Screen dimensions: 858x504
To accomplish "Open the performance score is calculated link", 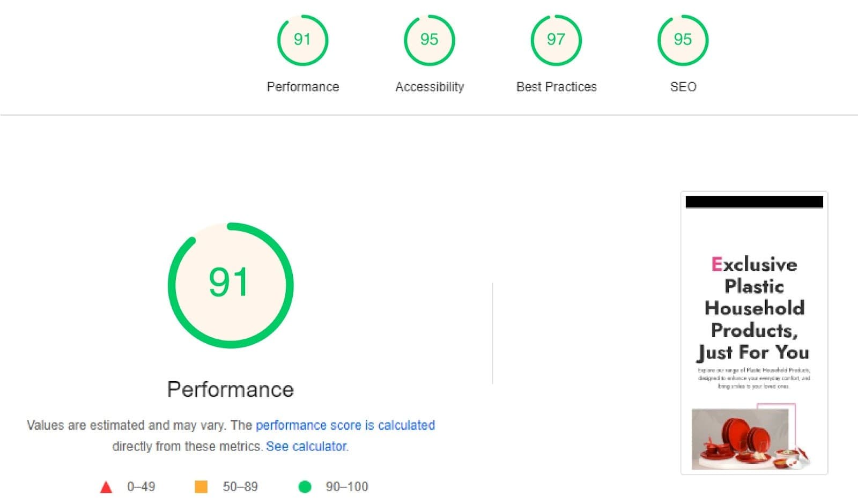I will point(345,425).
